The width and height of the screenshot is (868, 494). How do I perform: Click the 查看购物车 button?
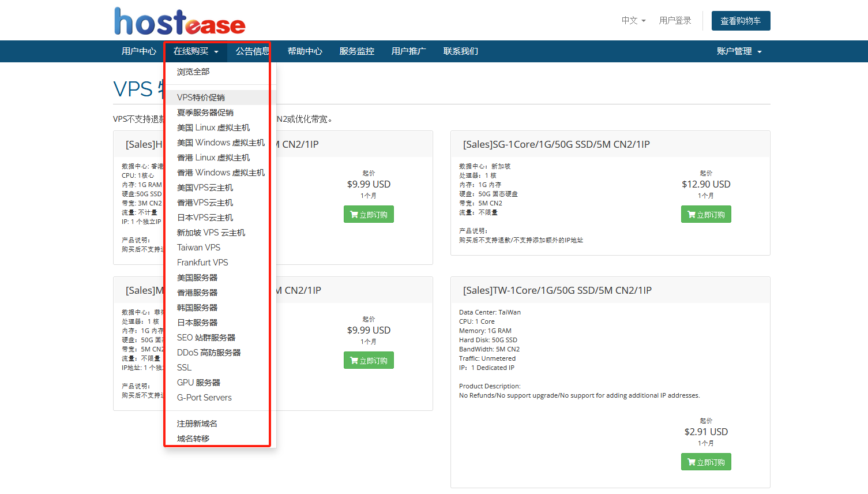pyautogui.click(x=741, y=21)
